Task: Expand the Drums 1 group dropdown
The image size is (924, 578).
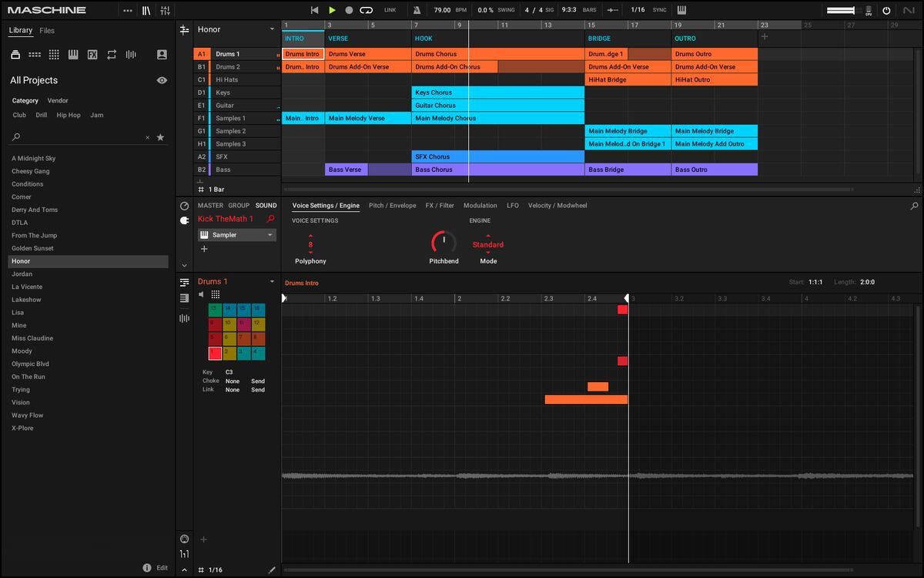Action: (272, 282)
